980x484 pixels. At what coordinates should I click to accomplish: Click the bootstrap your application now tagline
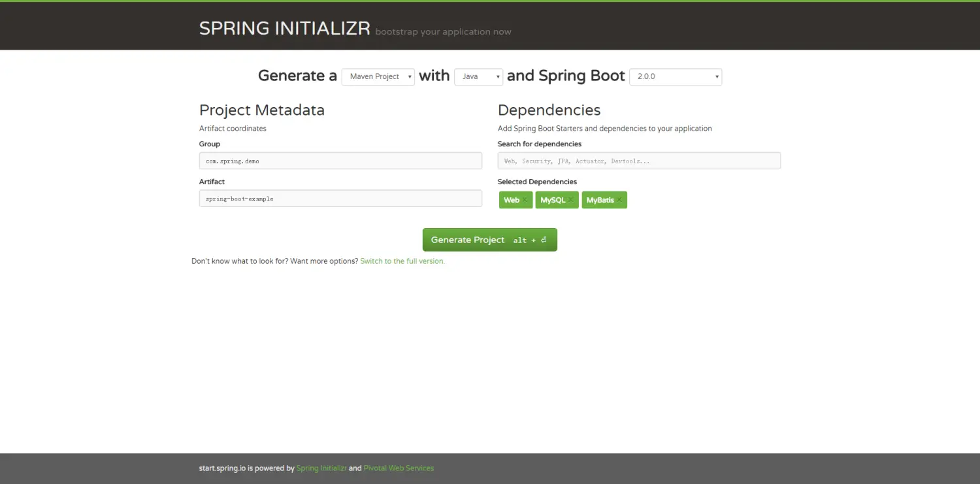(x=443, y=32)
